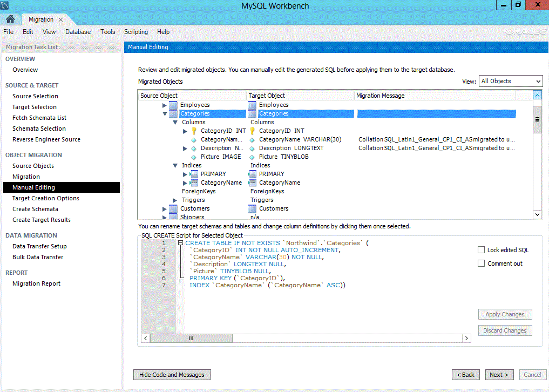Click the table icon beside Employees source object
The image size is (549, 392).
173,104
